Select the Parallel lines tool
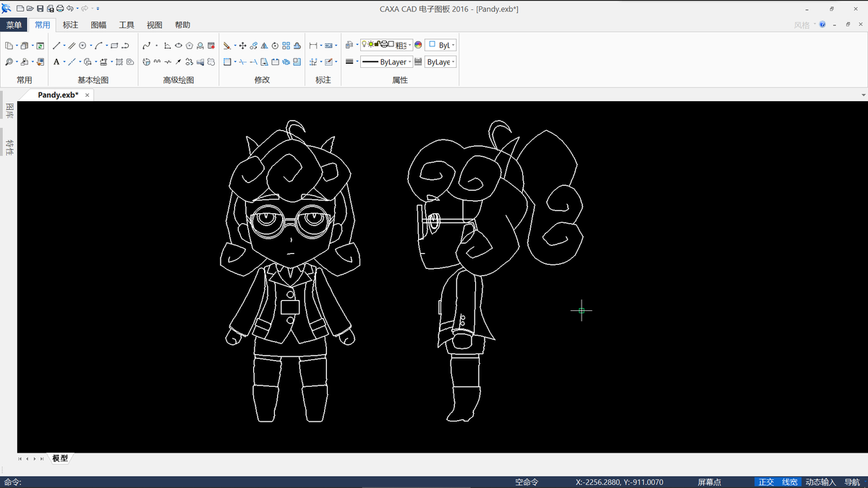868x488 pixels. click(72, 46)
